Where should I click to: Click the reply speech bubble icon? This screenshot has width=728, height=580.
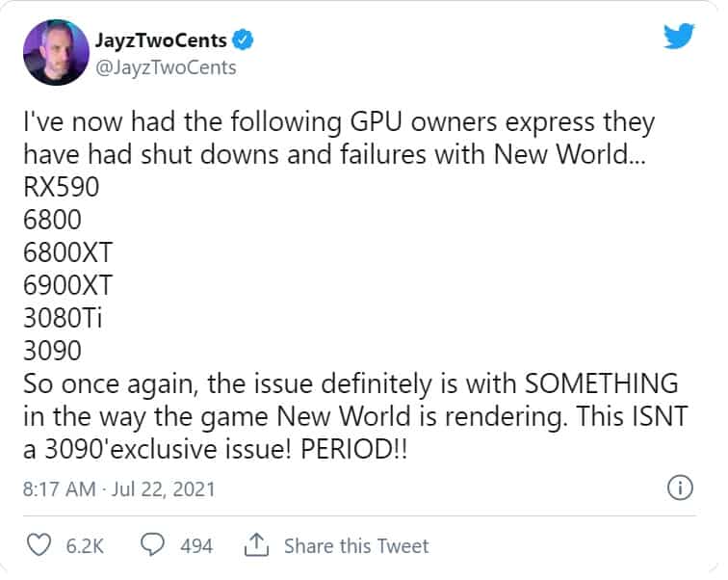coord(153,545)
